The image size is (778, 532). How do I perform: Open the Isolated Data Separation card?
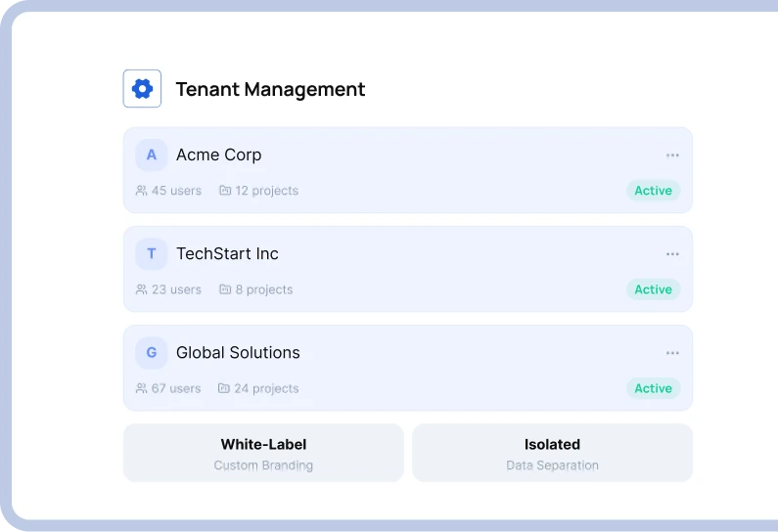552,453
